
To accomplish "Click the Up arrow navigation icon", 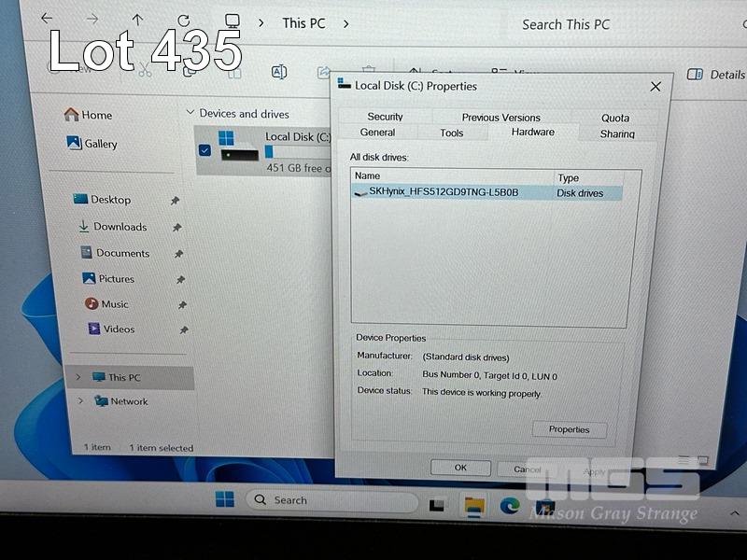I will (x=137, y=20).
